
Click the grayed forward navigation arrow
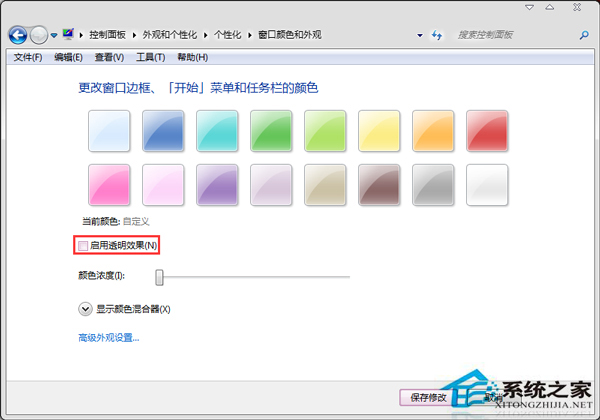point(38,35)
